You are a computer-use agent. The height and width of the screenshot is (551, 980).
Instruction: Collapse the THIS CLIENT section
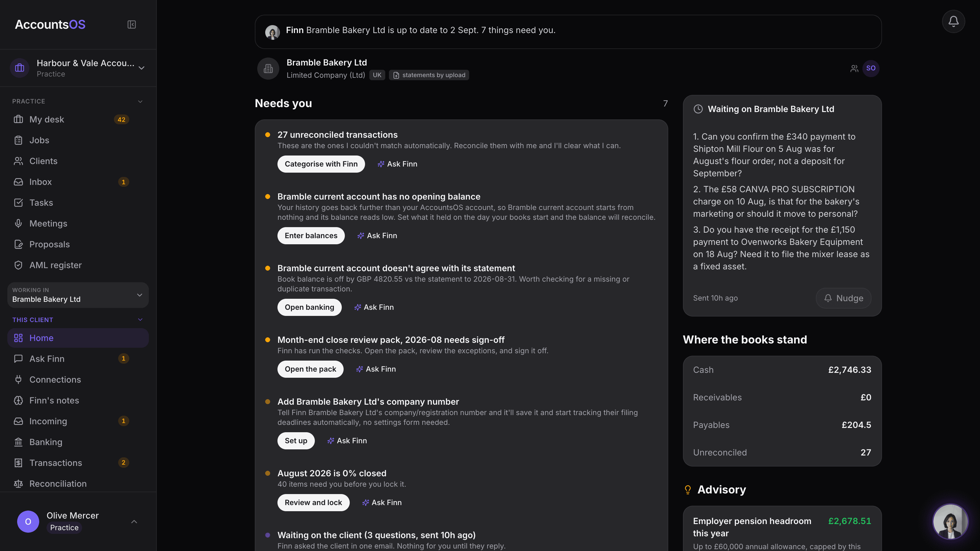(x=140, y=320)
